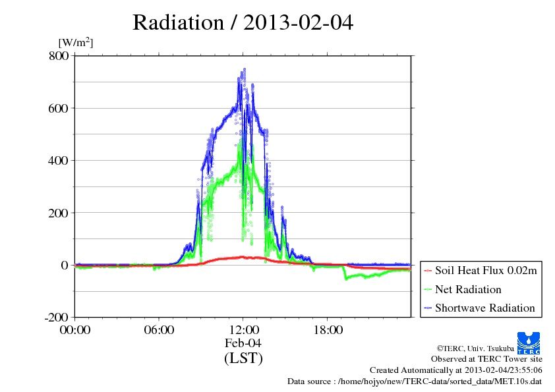The height and width of the screenshot is (392, 555).
Task: Click the '(LST)' timezone label
Action: [x=243, y=358]
